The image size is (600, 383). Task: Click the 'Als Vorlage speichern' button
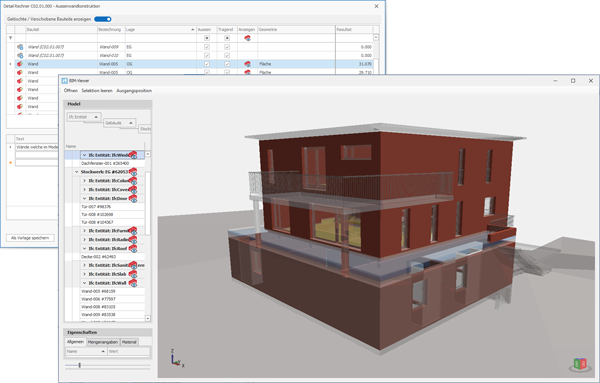(30, 238)
